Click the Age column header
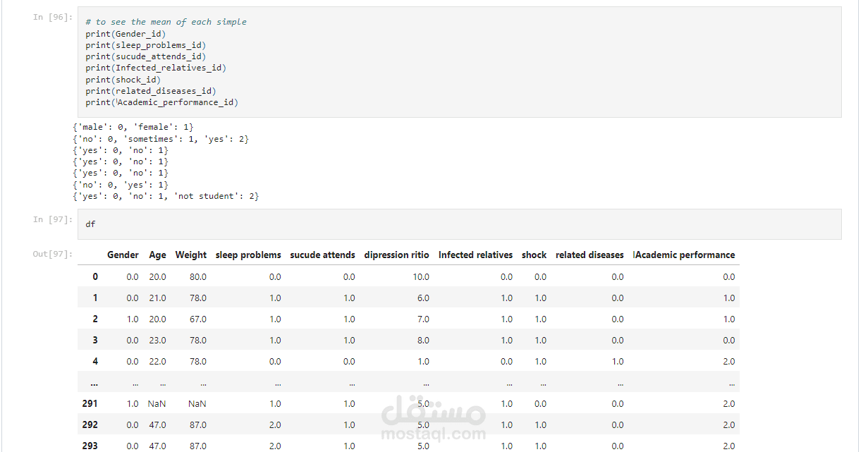The width and height of the screenshot is (868, 452). pyautogui.click(x=157, y=255)
